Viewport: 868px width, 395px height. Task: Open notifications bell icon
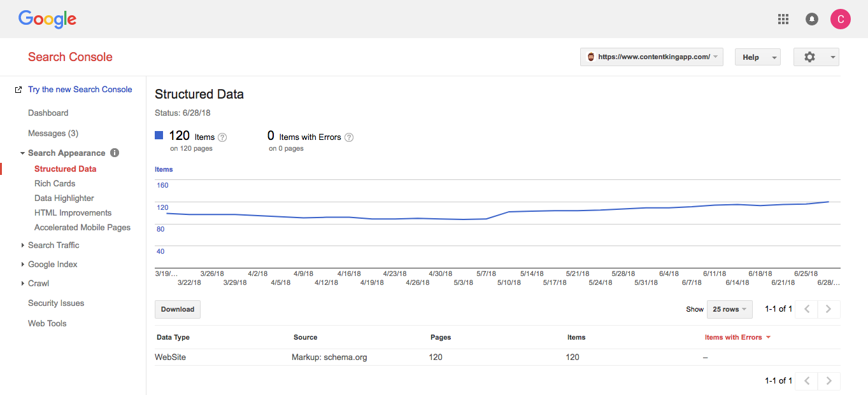pyautogui.click(x=812, y=19)
